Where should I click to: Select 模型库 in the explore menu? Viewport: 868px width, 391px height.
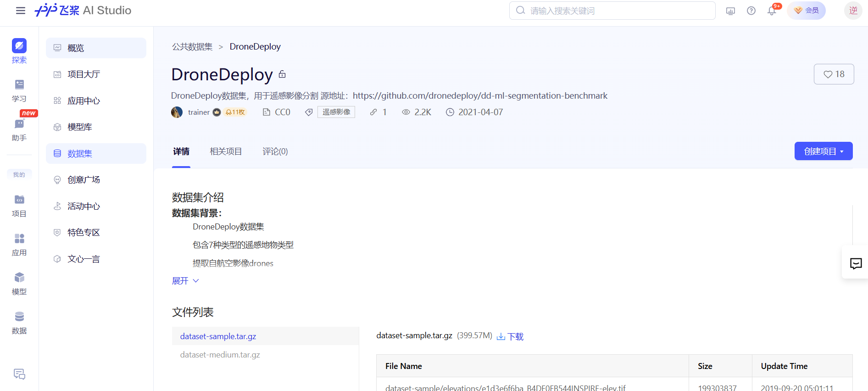tap(96, 127)
